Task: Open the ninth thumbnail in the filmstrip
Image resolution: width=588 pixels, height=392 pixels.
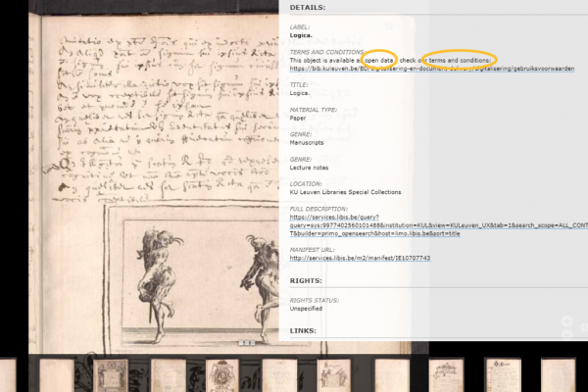Action: [x=448, y=374]
